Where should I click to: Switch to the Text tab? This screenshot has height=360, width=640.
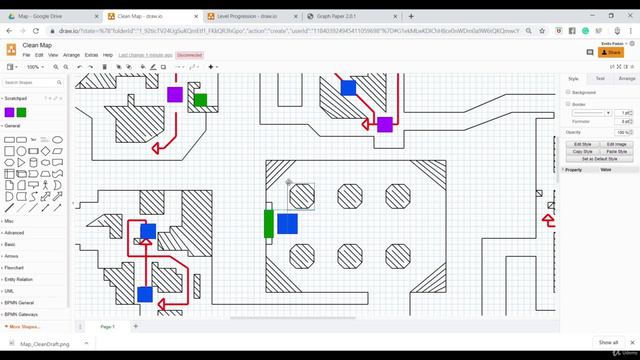(600, 78)
